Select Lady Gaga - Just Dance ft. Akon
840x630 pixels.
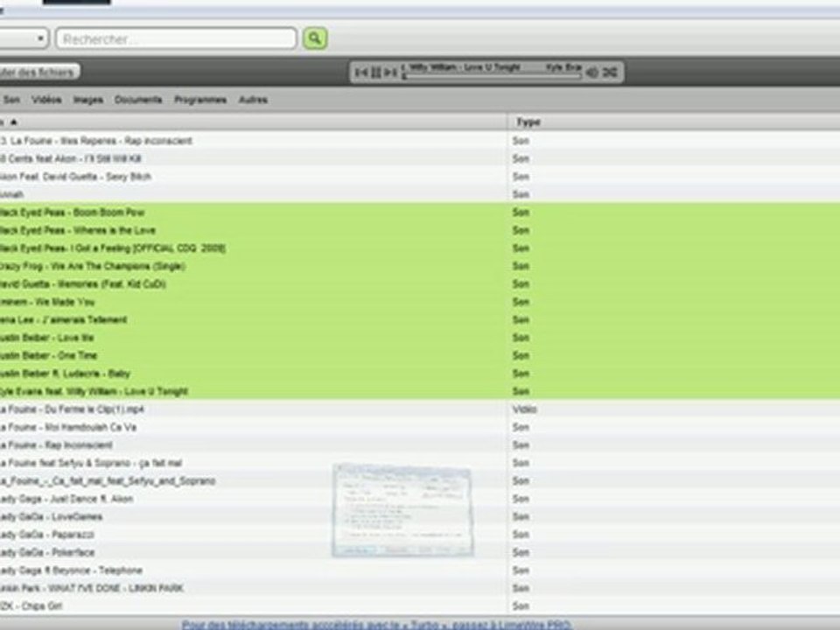coord(420,499)
